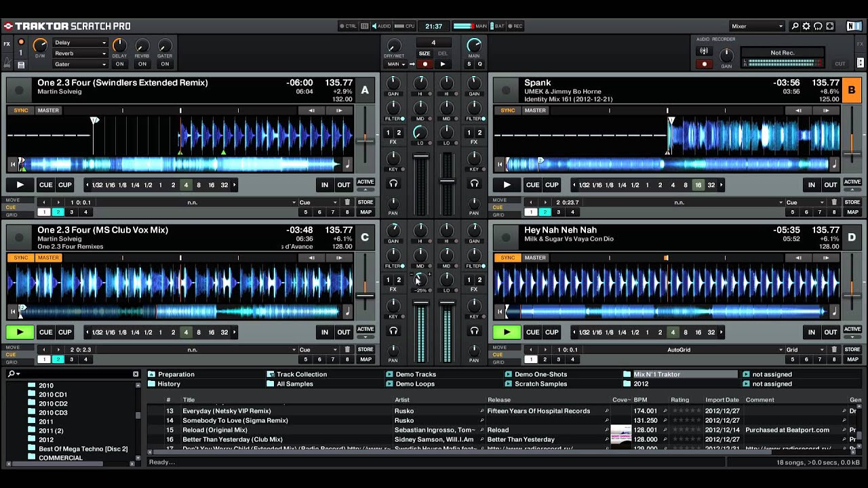Toggle headphone cue for channel A
The height and width of the screenshot is (488, 868).
coord(393,184)
